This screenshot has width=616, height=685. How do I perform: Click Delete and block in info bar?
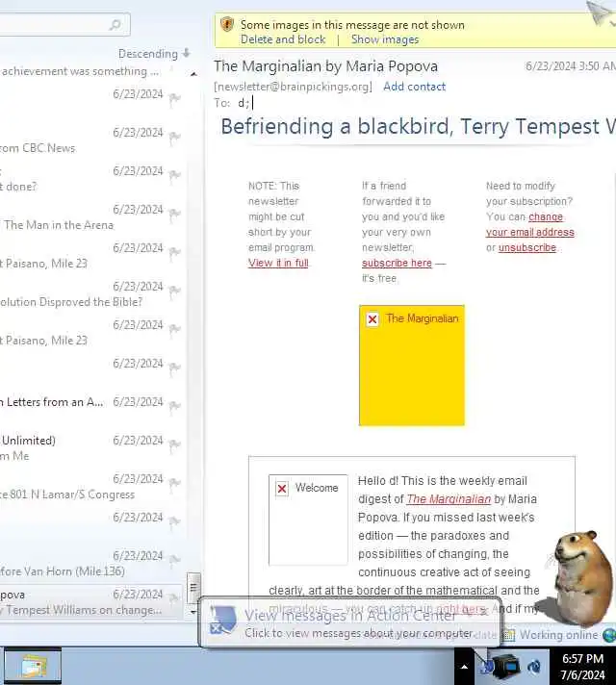tap(283, 39)
